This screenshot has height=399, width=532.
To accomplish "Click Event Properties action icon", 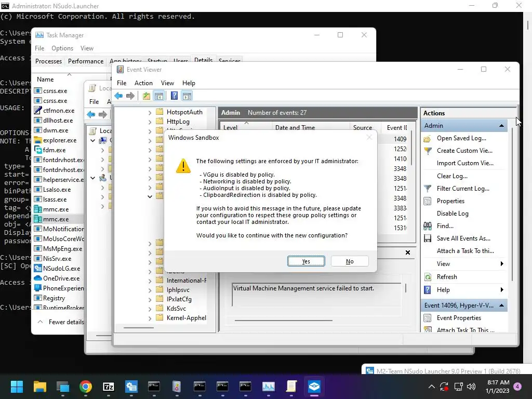I will pos(428,318).
